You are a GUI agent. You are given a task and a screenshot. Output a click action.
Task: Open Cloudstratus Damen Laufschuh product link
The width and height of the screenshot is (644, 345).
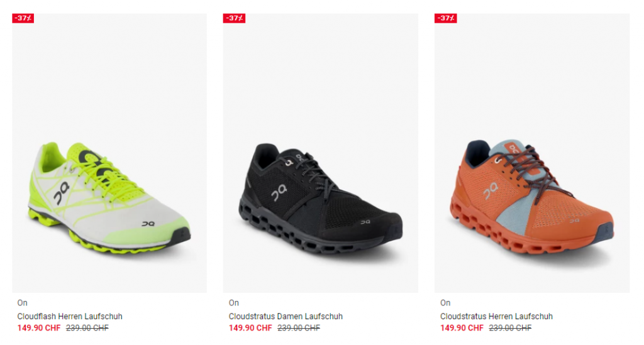coord(286,316)
